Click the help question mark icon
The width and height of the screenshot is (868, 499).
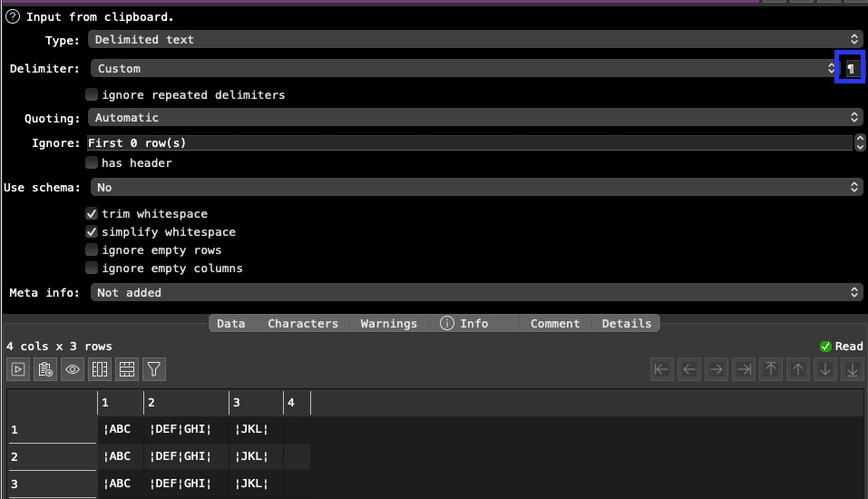pyautogui.click(x=13, y=16)
